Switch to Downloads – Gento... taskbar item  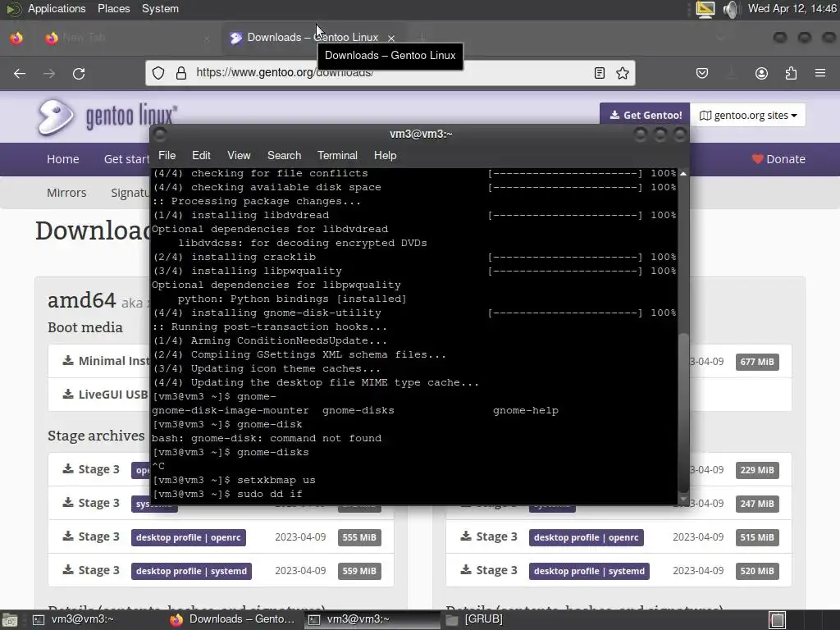point(232,620)
